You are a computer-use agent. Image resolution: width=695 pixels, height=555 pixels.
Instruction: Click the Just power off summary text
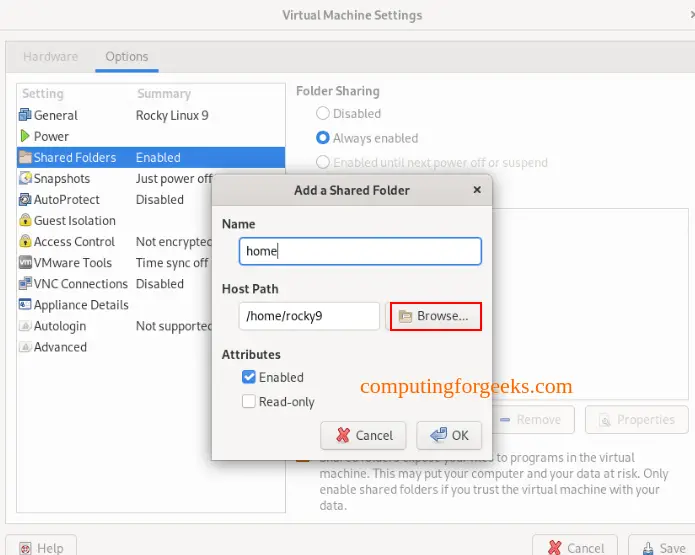[x=174, y=179]
